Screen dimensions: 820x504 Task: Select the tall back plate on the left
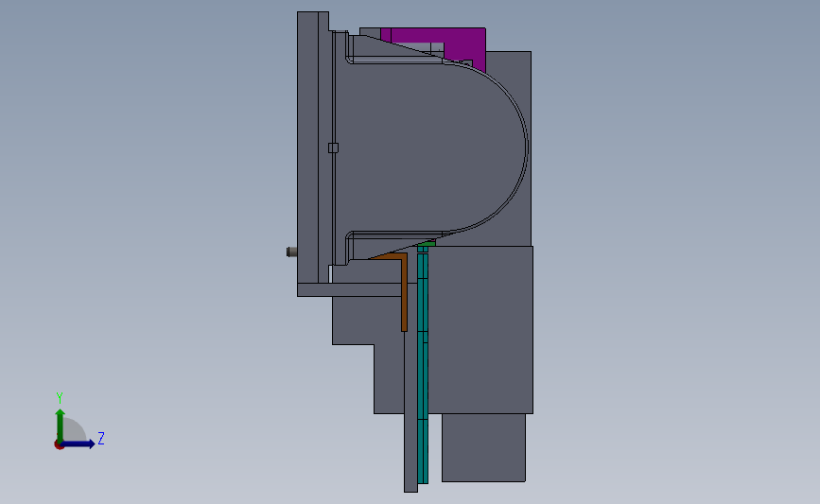point(307,148)
